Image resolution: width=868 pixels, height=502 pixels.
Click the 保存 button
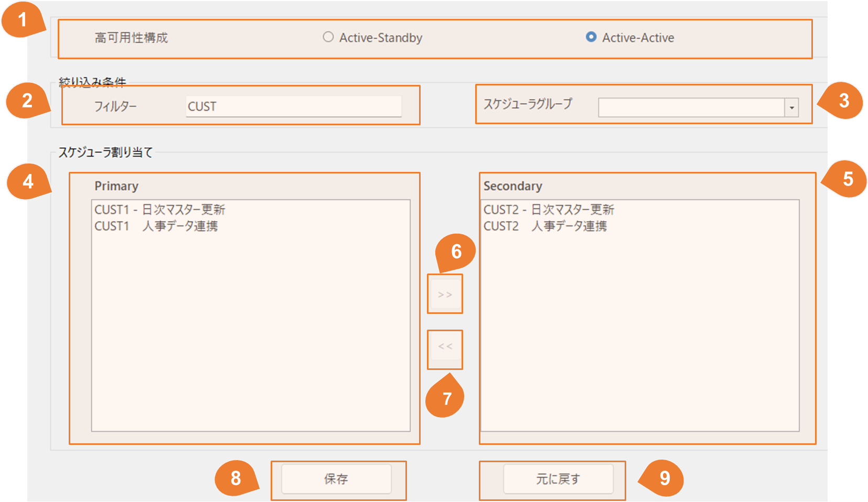pyautogui.click(x=336, y=479)
